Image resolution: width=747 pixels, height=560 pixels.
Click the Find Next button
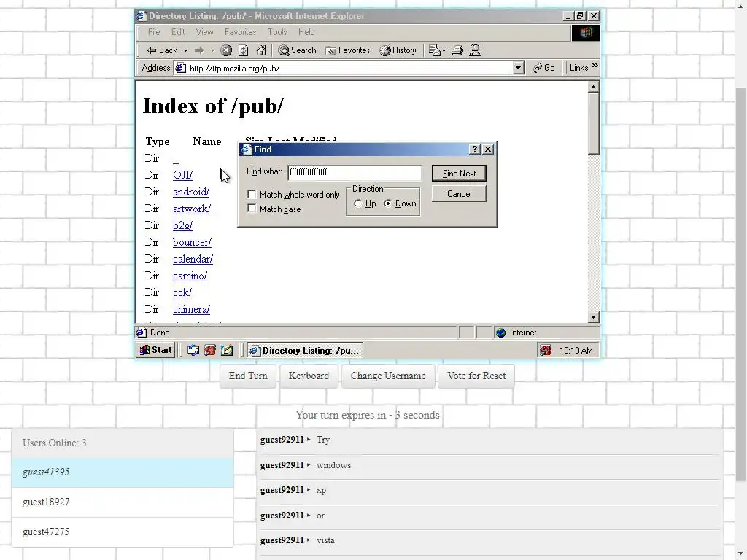pos(460,174)
